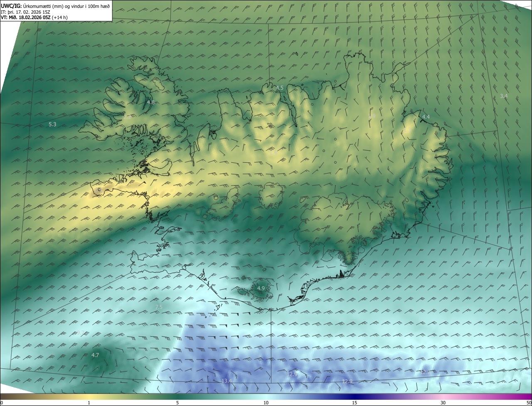Viewport: 532px width, 406px height.
Task: Click the '2.2' value label in the Westfjords
Action: [127, 117]
